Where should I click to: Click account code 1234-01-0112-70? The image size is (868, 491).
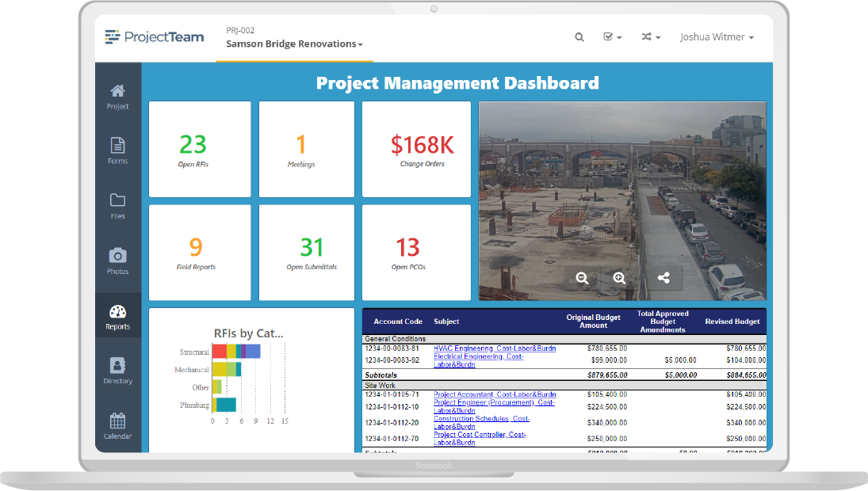(392, 439)
